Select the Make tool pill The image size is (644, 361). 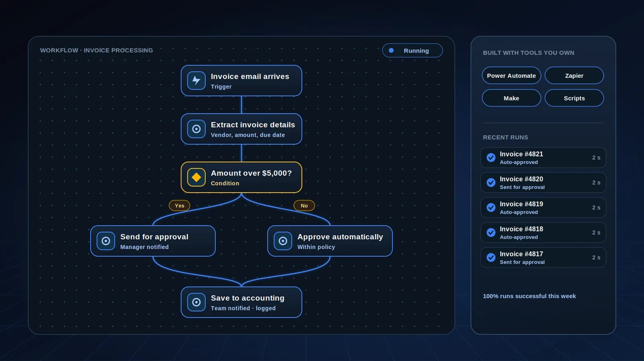[x=512, y=98]
